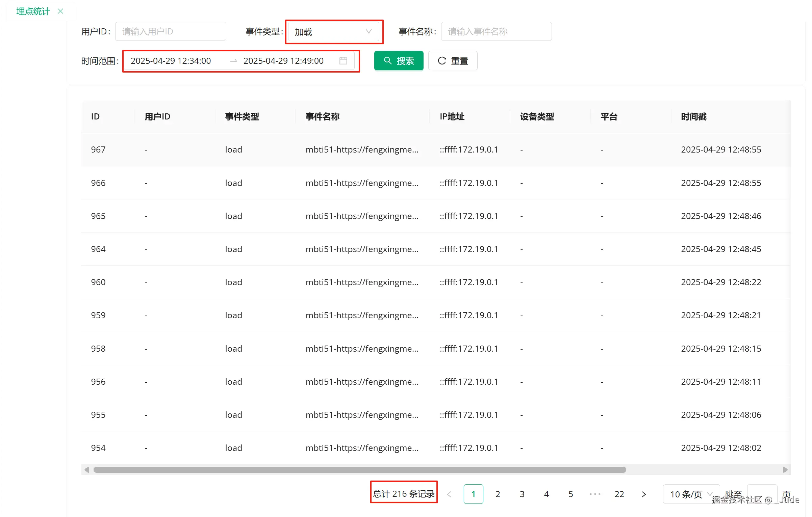
Task: Click the horizontal scrollbar left arrow
Action: (87, 470)
